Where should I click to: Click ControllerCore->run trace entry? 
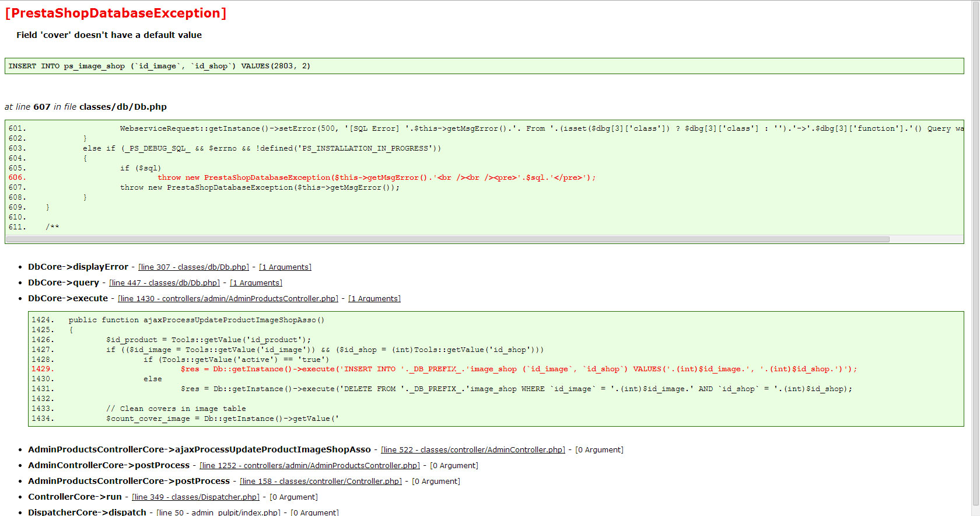pyautogui.click(x=75, y=497)
